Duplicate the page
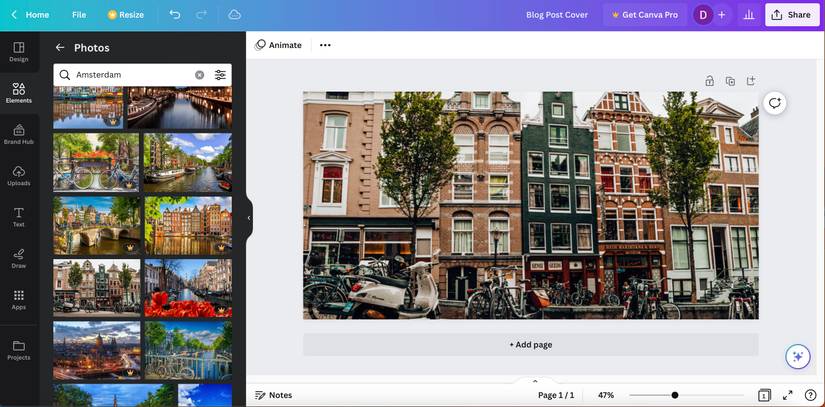Image resolution: width=825 pixels, height=407 pixels. tap(730, 81)
